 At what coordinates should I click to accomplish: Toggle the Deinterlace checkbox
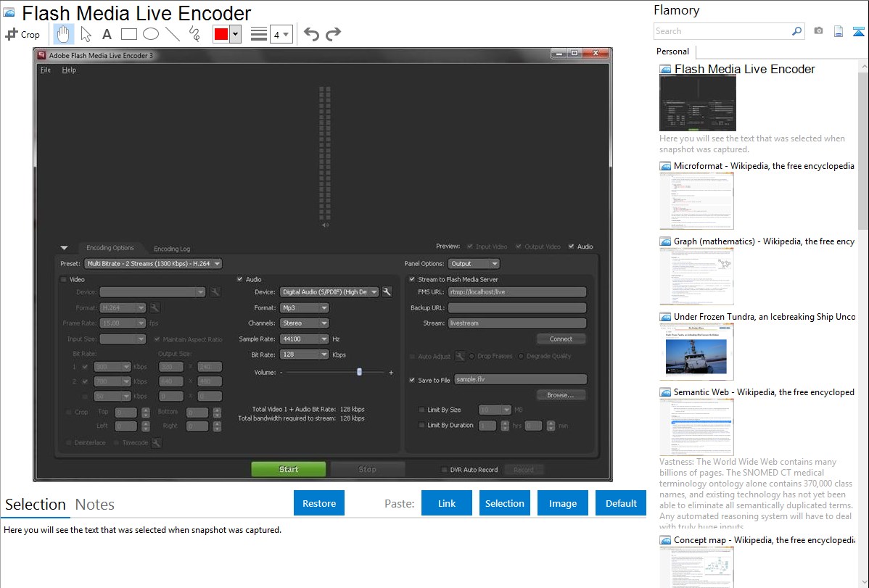click(69, 442)
